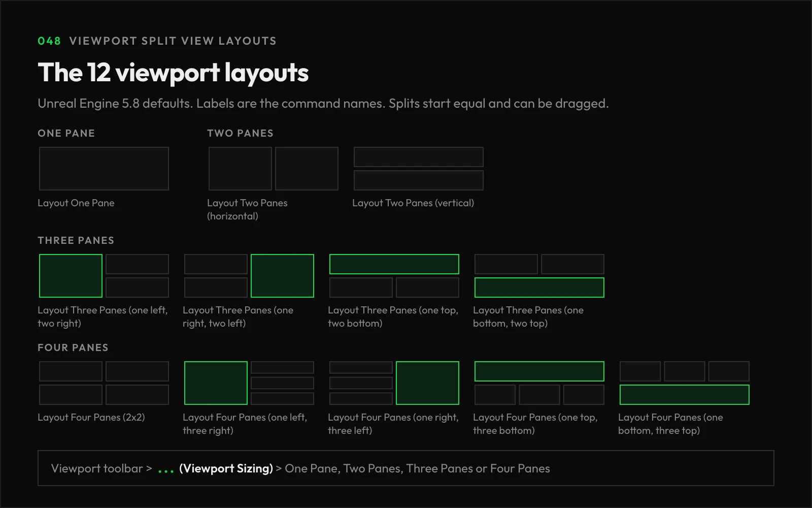
Task: Pick Four Panes one right, three left diagram
Action: (394, 383)
